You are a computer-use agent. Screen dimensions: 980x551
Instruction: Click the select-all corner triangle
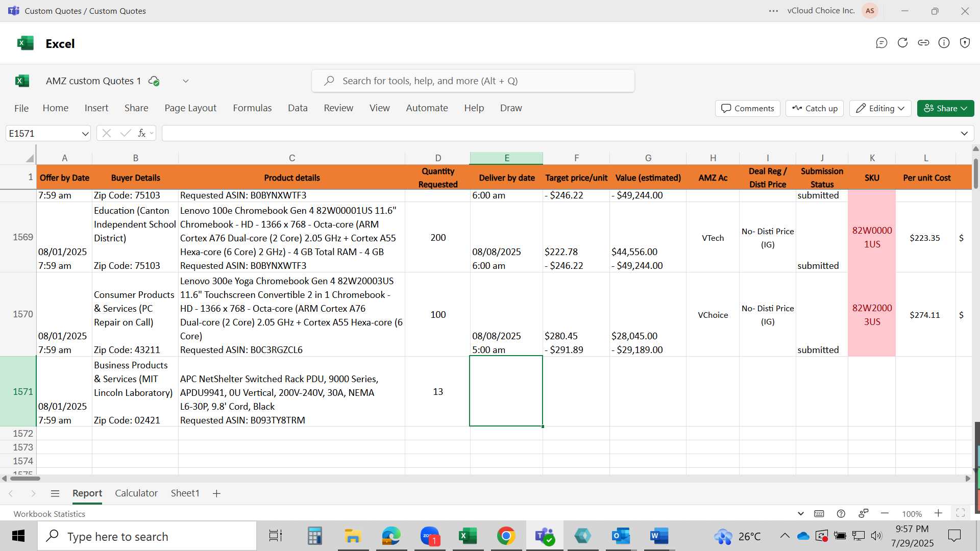click(x=30, y=158)
